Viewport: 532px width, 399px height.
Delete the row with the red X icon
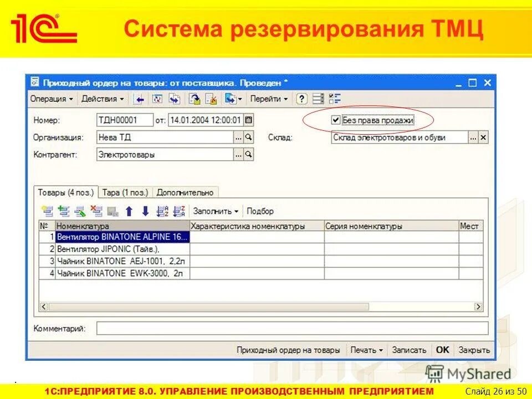pos(96,211)
